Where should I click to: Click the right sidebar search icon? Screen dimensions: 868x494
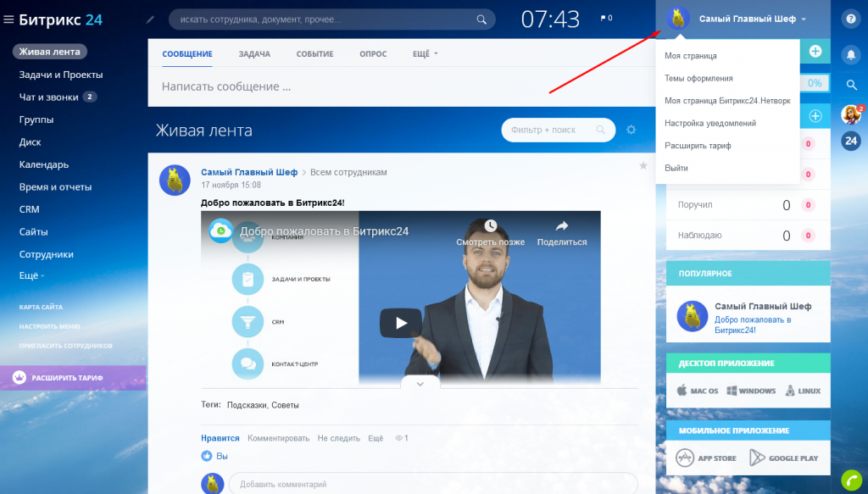(851, 85)
